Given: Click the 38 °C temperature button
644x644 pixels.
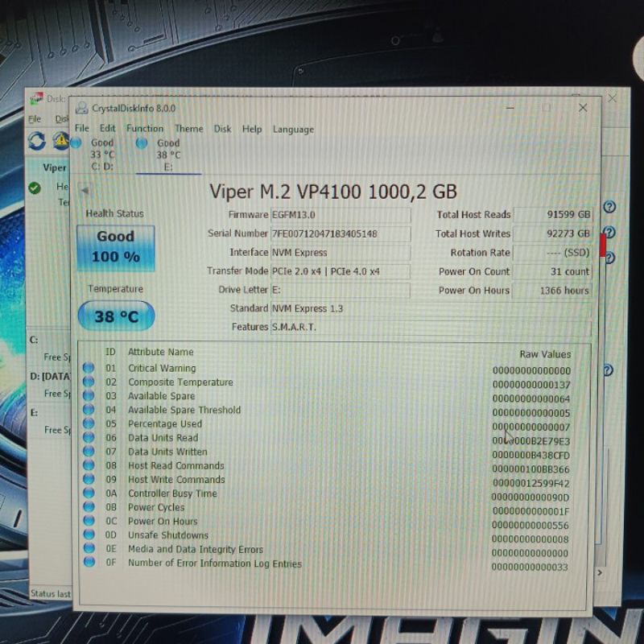Looking at the screenshot, I should pyautogui.click(x=116, y=316).
